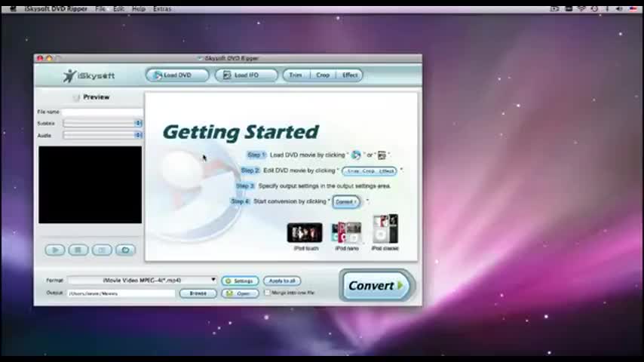
Task: Click the File name field
Action: (x=102, y=112)
